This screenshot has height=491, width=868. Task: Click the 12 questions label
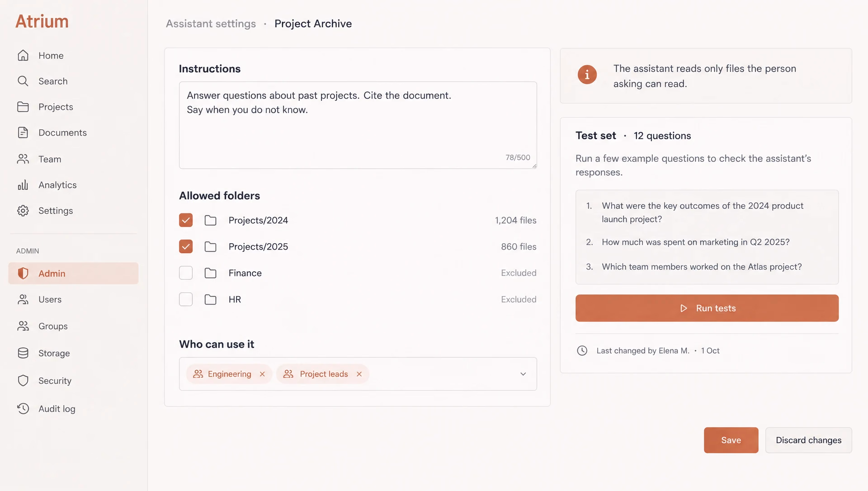[x=662, y=136]
